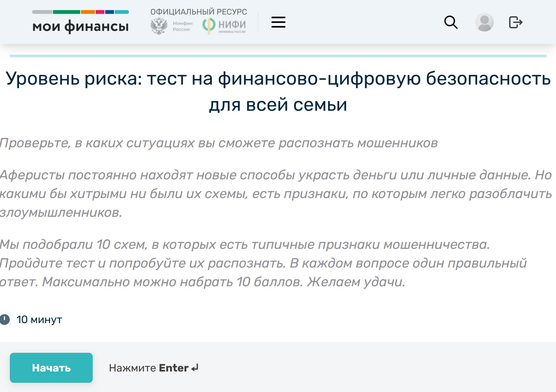Click the green НИФИ emblem icon

pyautogui.click(x=209, y=26)
